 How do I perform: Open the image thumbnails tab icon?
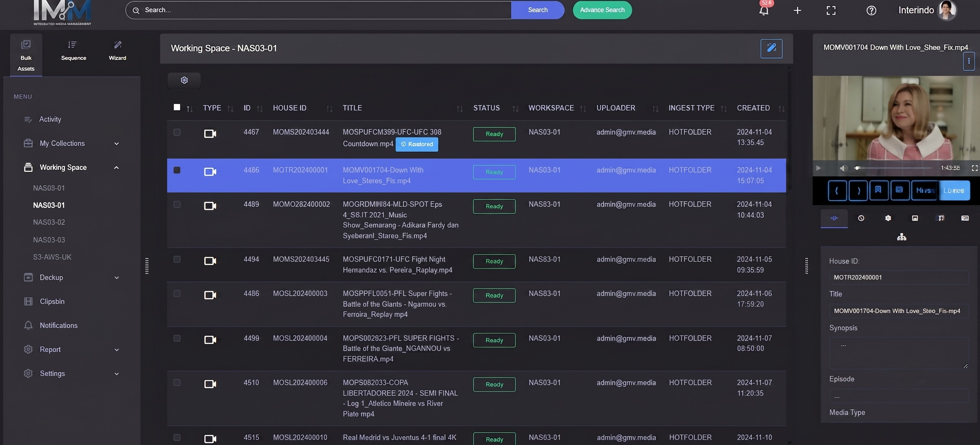click(915, 218)
